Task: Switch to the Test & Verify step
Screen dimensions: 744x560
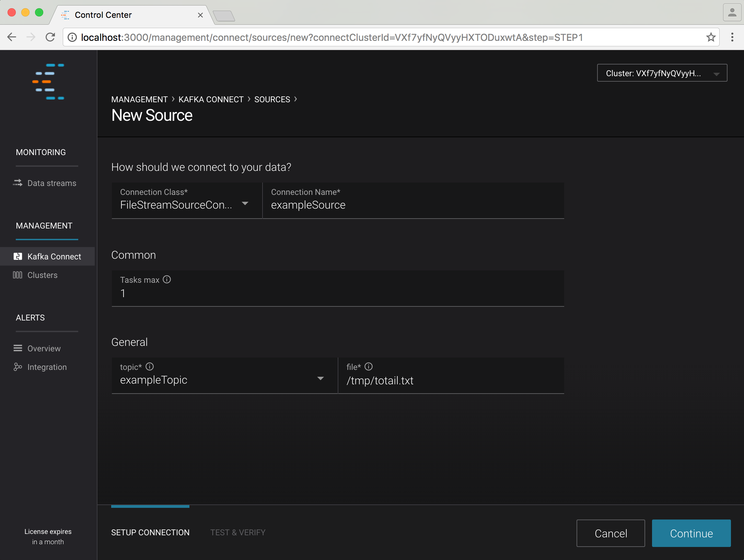Action: [x=238, y=533]
